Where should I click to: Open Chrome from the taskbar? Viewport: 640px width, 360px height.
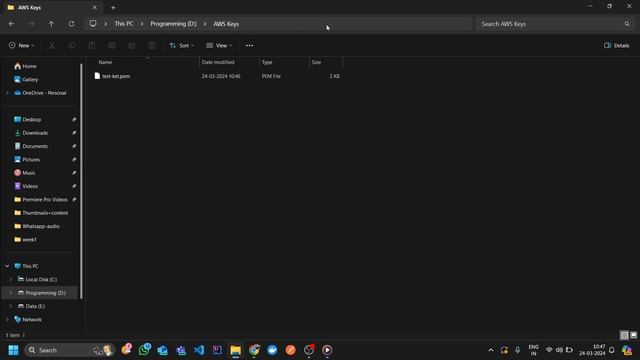point(254,350)
